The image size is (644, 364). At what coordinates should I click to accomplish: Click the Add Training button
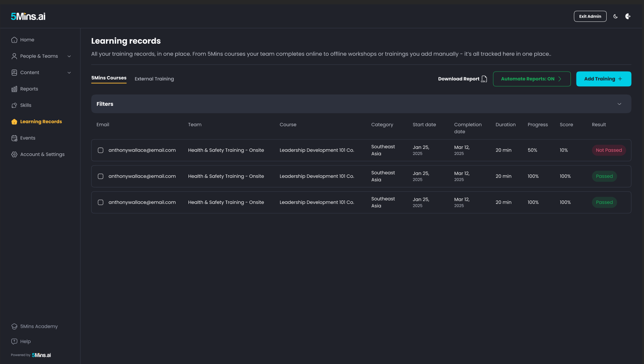(604, 79)
